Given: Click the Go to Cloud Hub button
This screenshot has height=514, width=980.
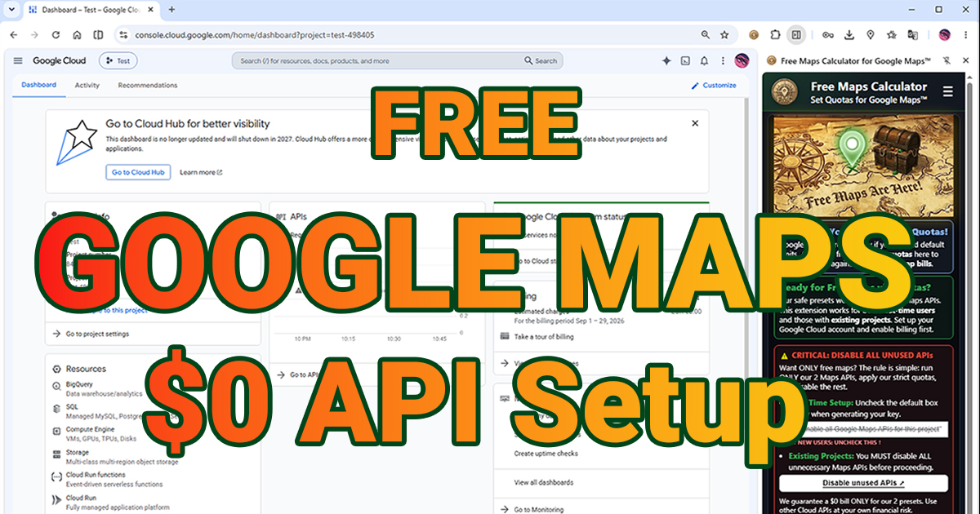Looking at the screenshot, I should pyautogui.click(x=138, y=172).
